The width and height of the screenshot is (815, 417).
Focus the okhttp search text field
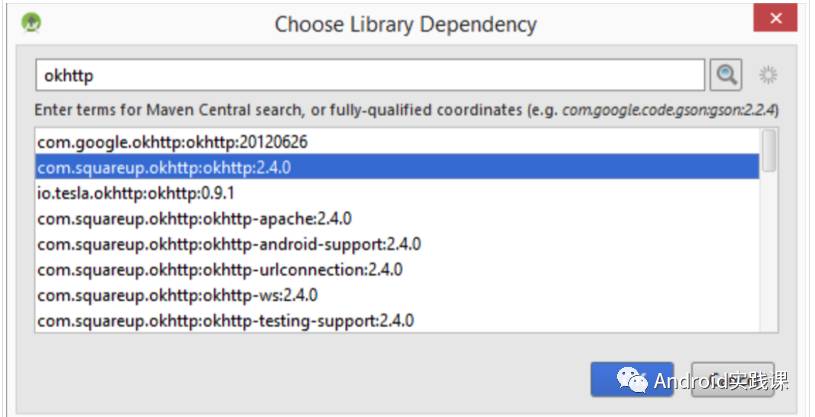[370, 75]
